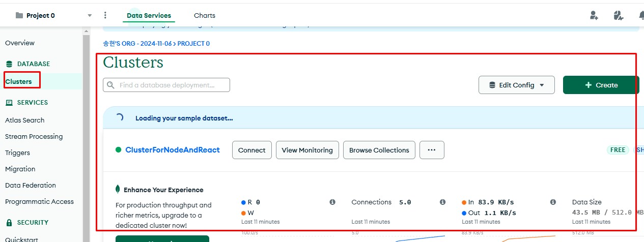Open the cluster ellipsis more-options button
This screenshot has height=242, width=644.
[x=432, y=150]
